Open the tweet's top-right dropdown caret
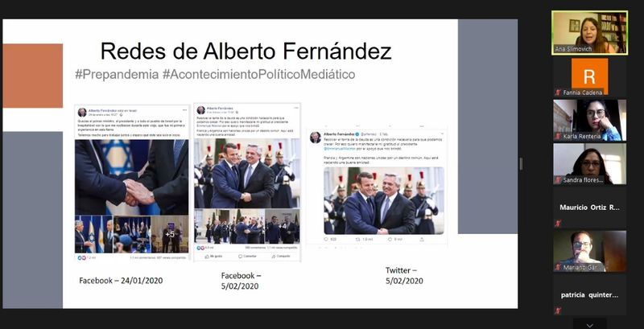Screen dimensions: 644x329 tap(442, 134)
